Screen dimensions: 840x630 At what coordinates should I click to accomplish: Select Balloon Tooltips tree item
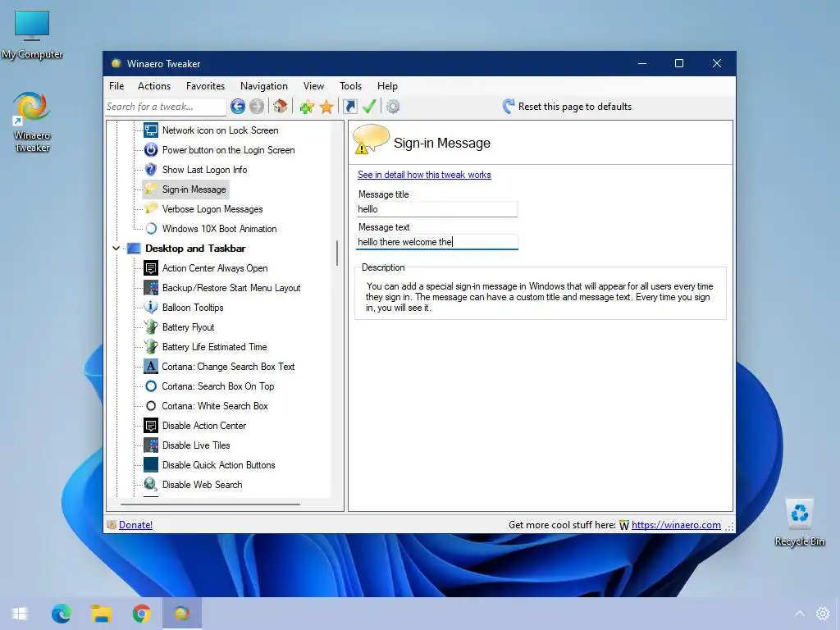click(193, 308)
